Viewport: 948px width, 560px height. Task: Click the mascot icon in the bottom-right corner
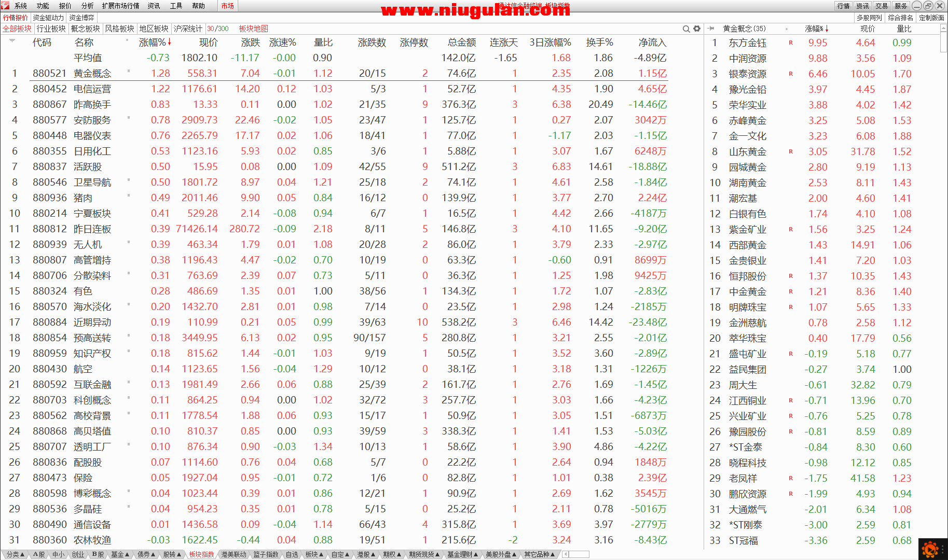click(932, 549)
